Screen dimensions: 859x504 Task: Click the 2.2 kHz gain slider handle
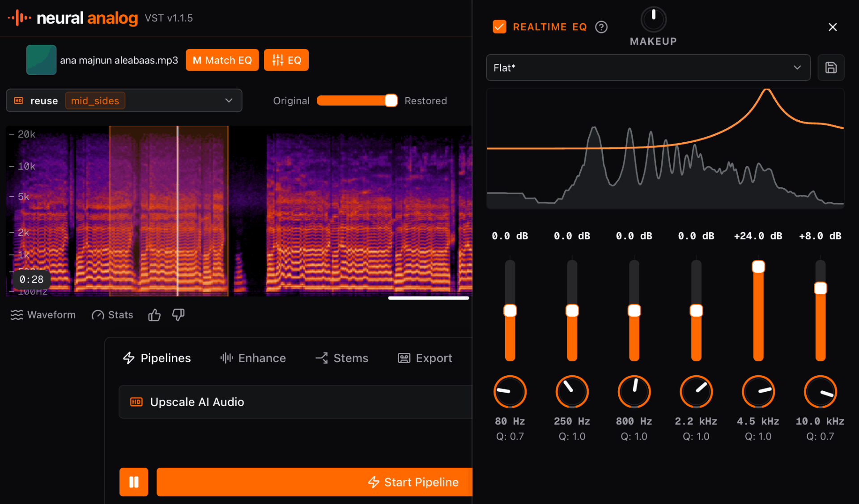[696, 310]
